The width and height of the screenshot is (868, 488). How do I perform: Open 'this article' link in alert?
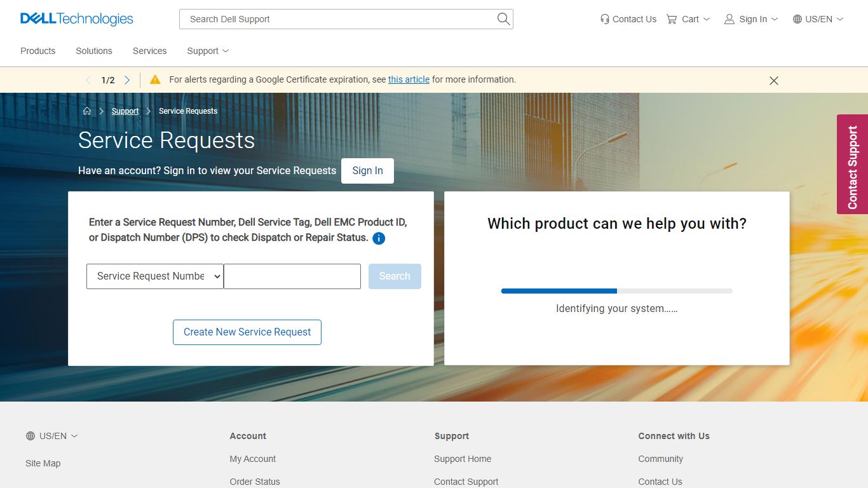(x=409, y=79)
